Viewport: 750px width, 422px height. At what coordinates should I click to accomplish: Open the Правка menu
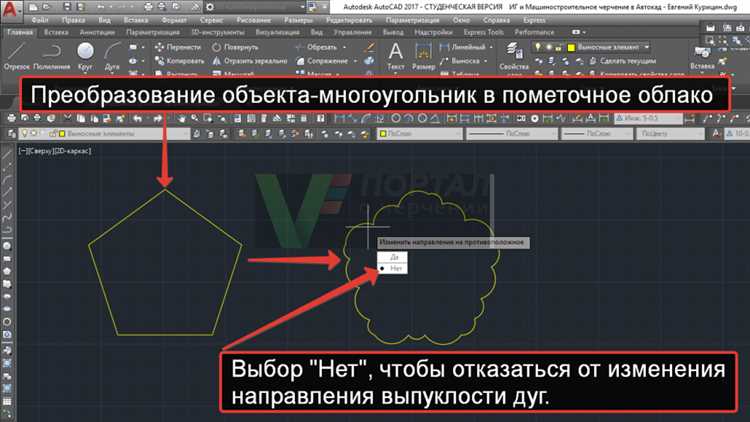tap(73, 20)
